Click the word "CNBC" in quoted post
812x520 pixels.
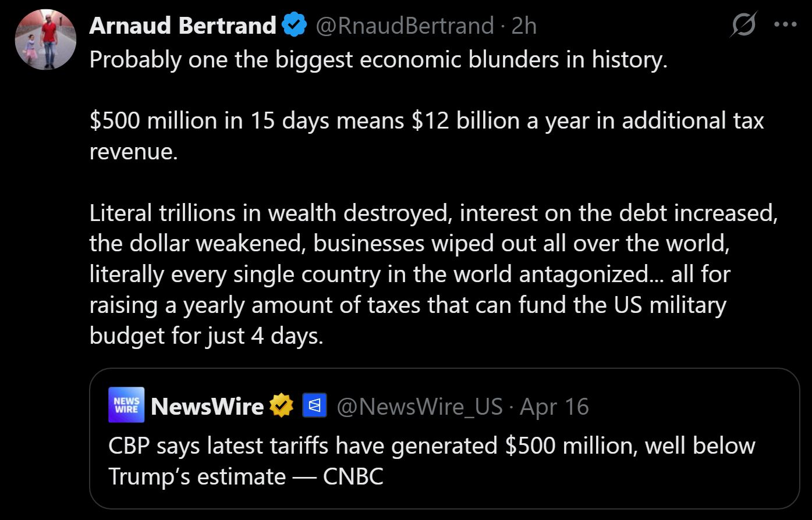[353, 476]
